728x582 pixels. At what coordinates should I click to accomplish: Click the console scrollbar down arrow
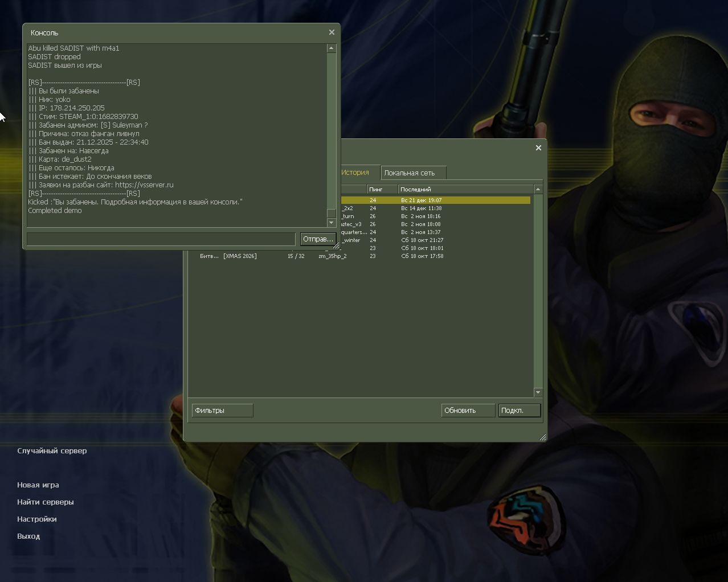point(332,223)
